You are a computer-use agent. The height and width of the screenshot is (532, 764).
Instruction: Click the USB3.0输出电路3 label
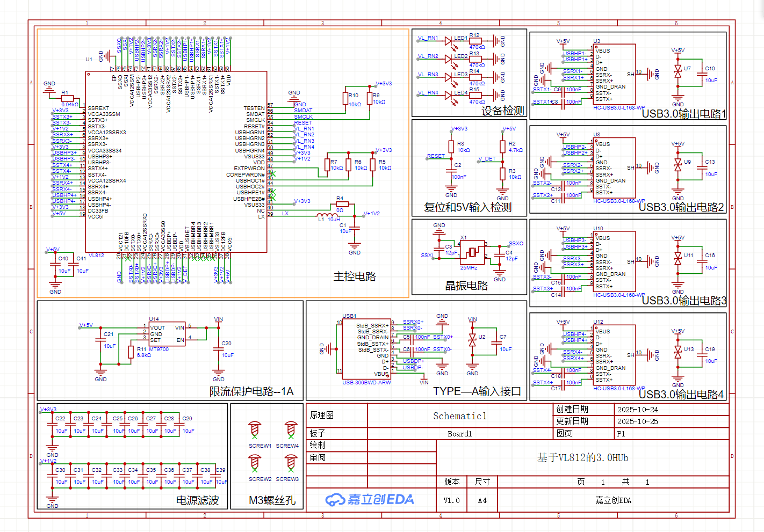coord(684,301)
